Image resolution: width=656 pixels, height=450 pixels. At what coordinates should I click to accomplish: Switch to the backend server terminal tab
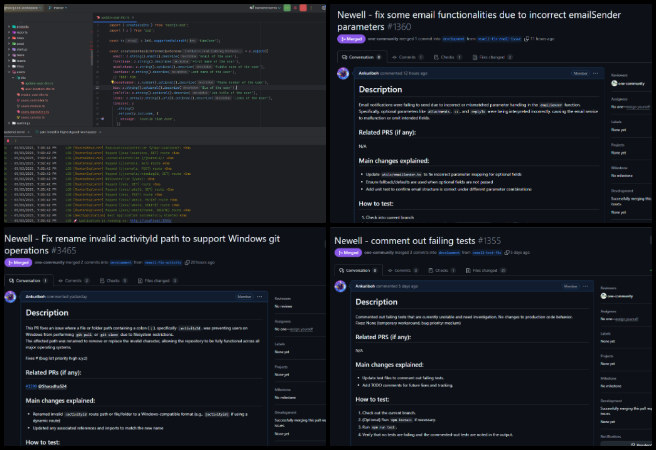[15, 132]
